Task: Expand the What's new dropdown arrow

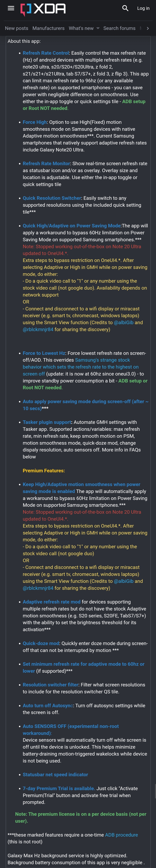Action: tap(98, 28)
